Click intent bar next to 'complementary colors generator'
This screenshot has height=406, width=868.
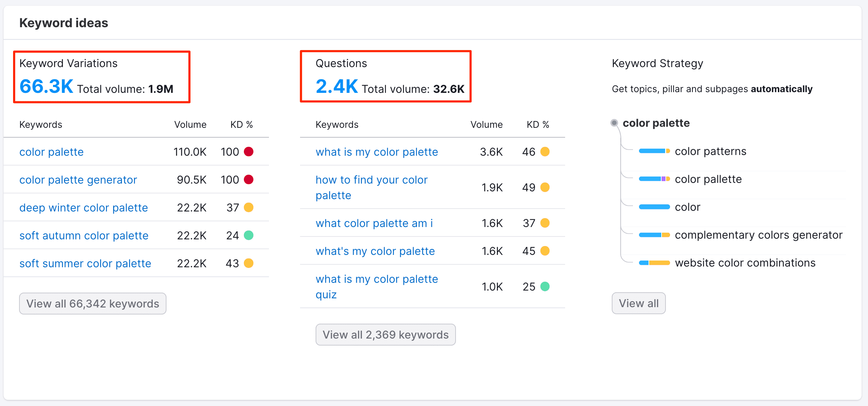coord(654,235)
